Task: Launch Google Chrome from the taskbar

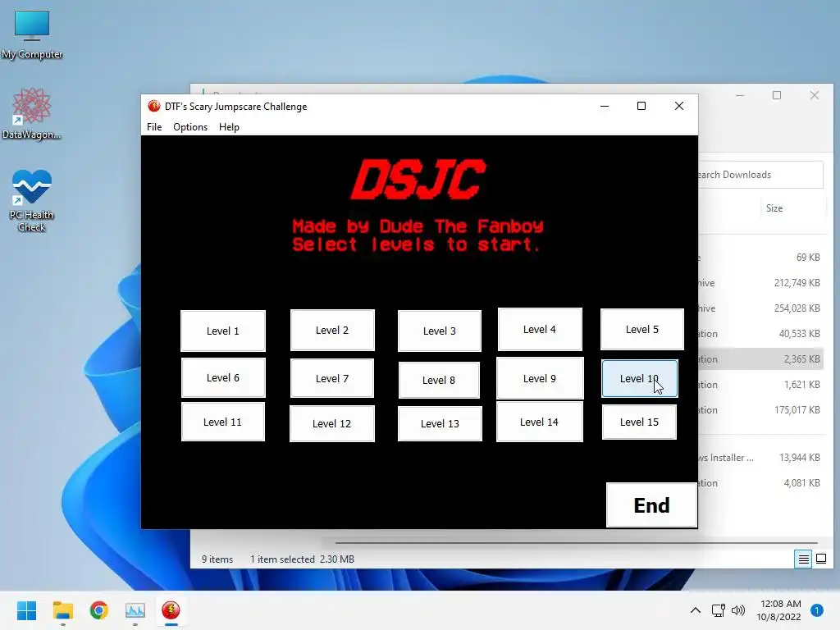Action: 98,610
